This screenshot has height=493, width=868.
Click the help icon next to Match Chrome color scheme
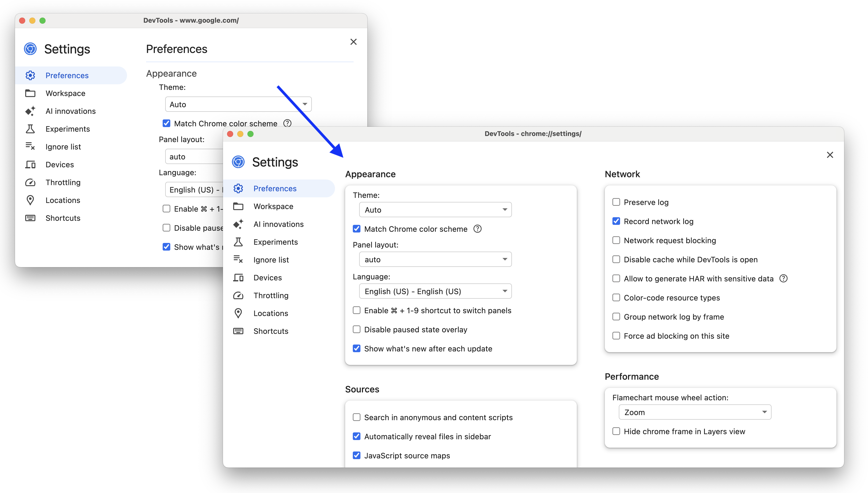point(478,229)
